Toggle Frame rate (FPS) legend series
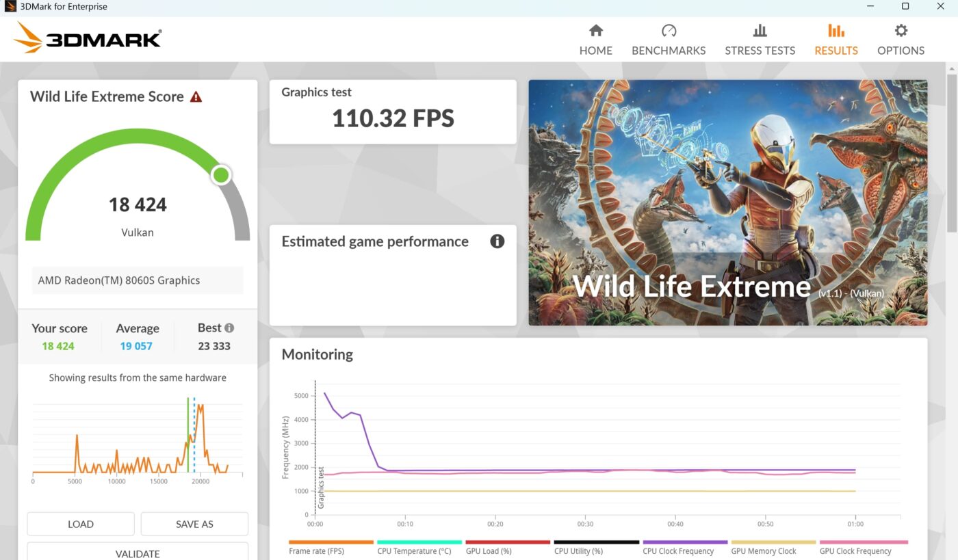This screenshot has width=958, height=560. coord(316,551)
